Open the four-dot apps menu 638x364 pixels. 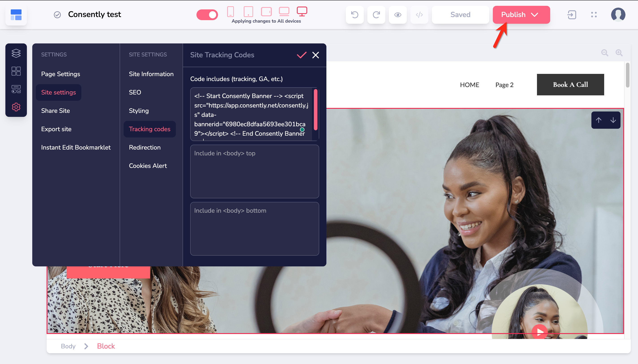point(594,15)
